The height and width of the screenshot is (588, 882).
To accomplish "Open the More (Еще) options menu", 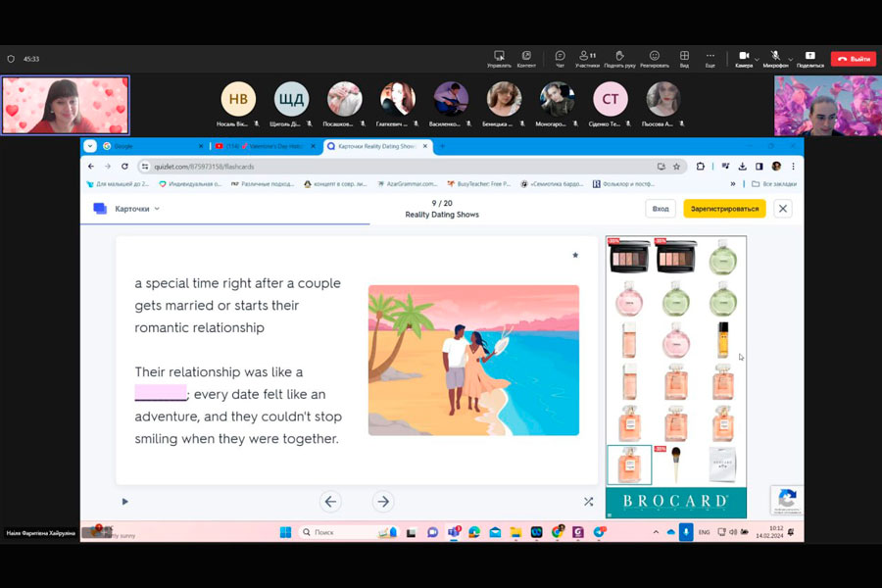I will click(710, 58).
